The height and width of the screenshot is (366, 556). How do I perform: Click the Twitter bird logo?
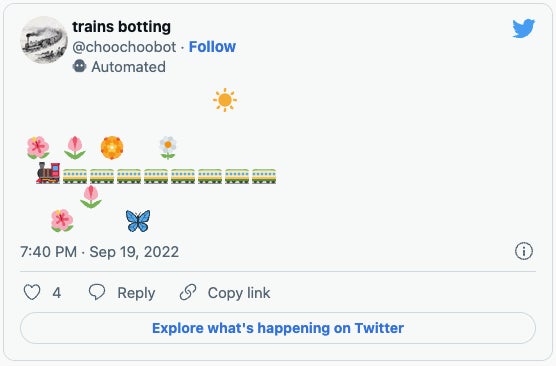click(x=523, y=28)
